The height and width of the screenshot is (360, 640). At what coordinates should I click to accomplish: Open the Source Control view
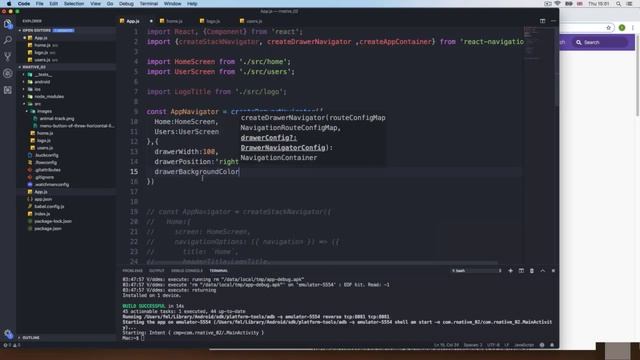(x=8, y=57)
